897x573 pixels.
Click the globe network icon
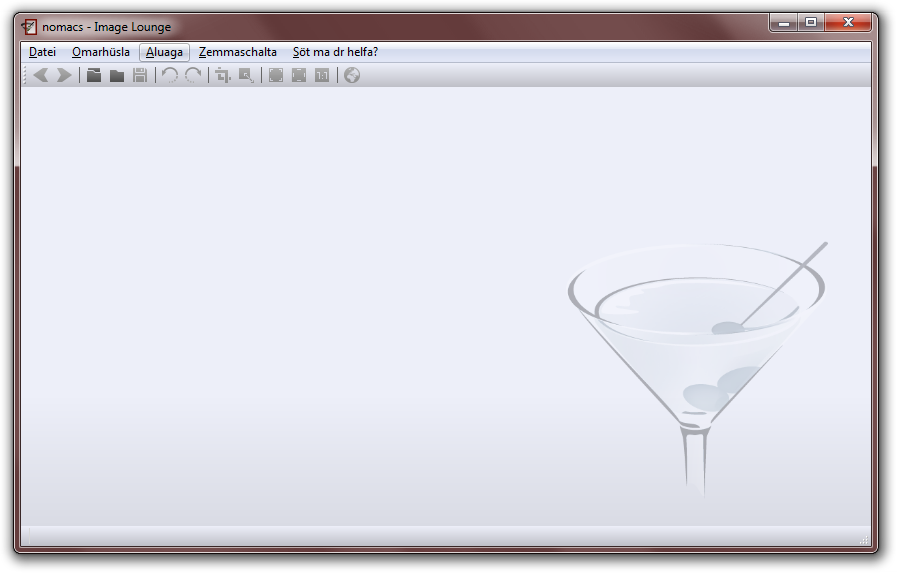(352, 75)
